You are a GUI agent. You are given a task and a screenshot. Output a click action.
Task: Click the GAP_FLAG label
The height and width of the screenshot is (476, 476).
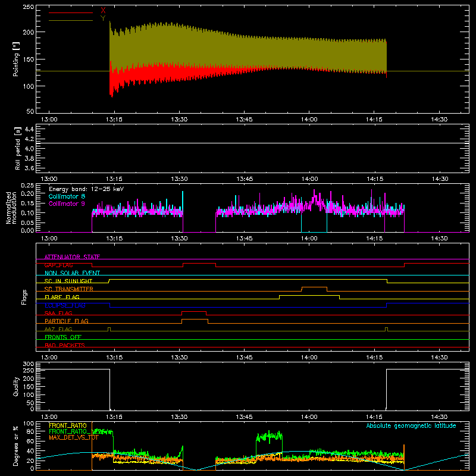[58, 265]
